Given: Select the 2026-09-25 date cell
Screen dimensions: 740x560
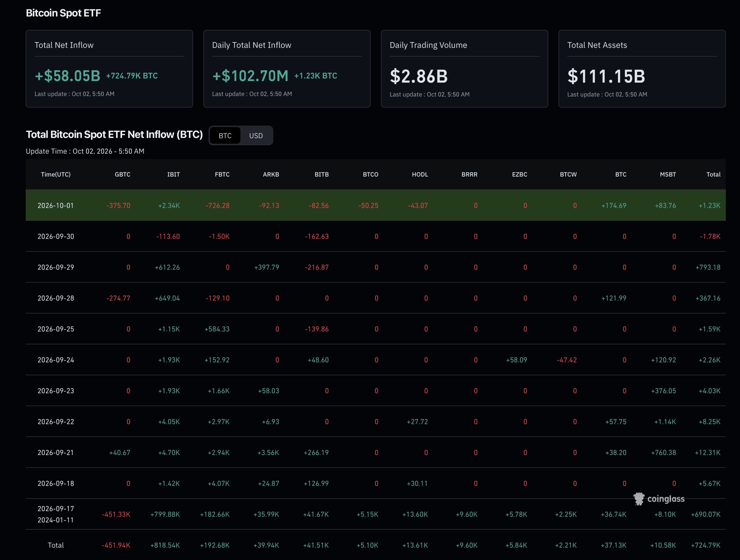Looking at the screenshot, I should click(55, 329).
